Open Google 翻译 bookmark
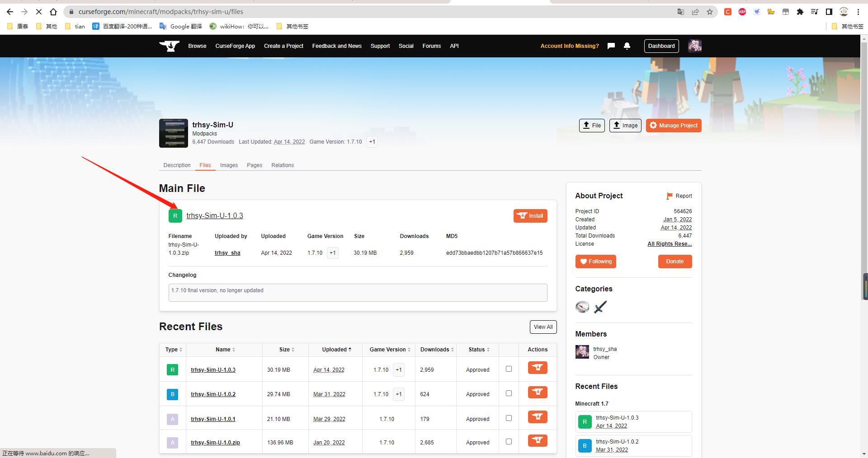Image resolution: width=868 pixels, height=458 pixels. click(181, 26)
